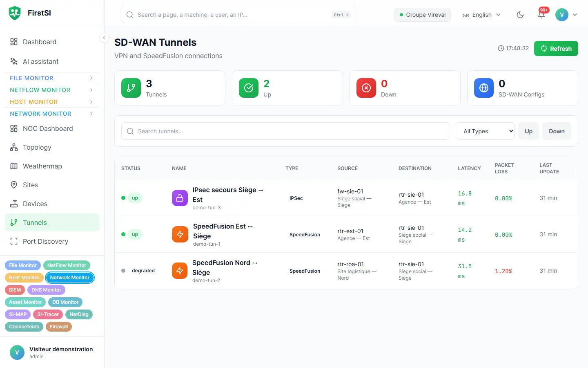Open the SI-Tracer module pill

click(48, 314)
